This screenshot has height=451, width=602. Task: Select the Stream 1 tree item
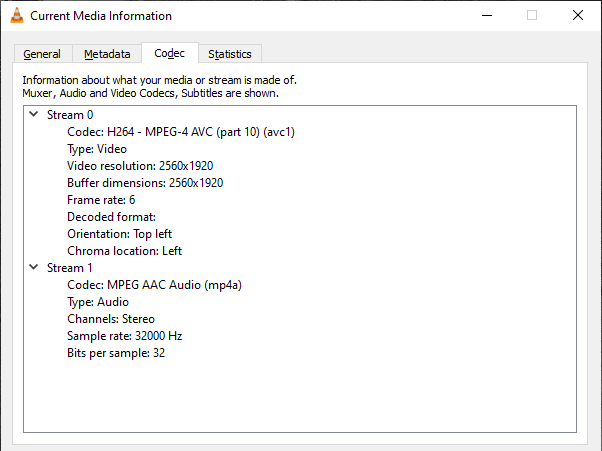(x=69, y=268)
